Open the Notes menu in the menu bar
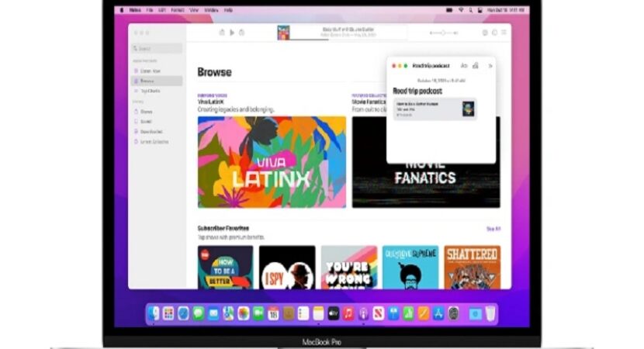This screenshot has height=349, width=644. point(135,10)
